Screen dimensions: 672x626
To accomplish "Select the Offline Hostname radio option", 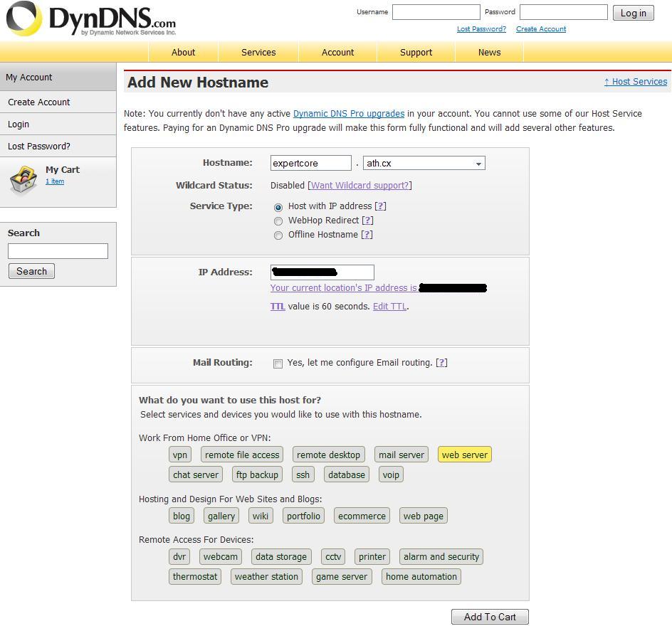I will tap(278, 235).
